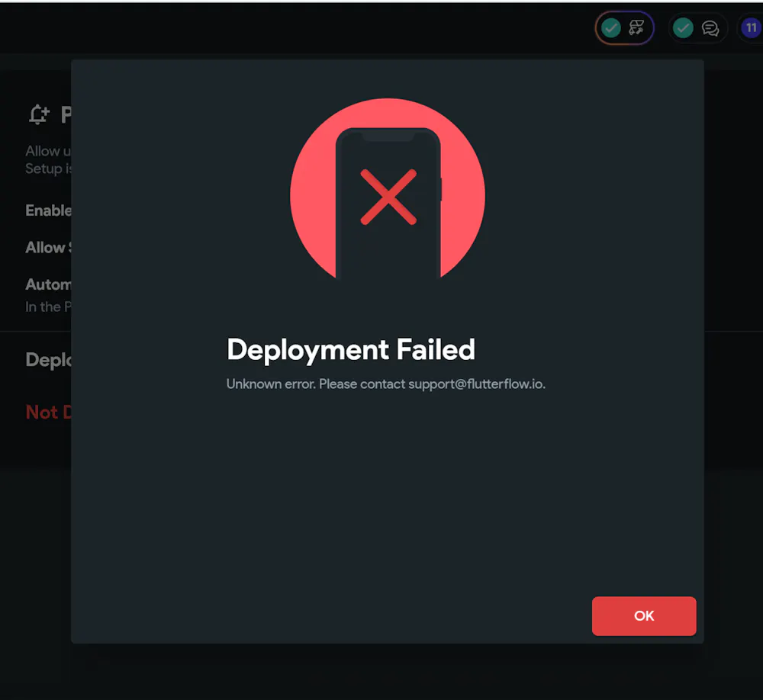Click the green checkmark beside the comments icon

(x=683, y=28)
